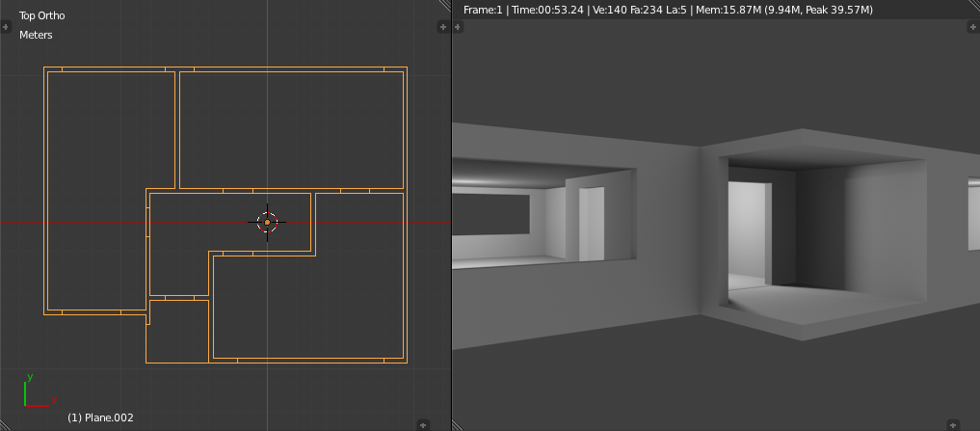Grab the split-area corner at bottom-left of render view

(457, 425)
